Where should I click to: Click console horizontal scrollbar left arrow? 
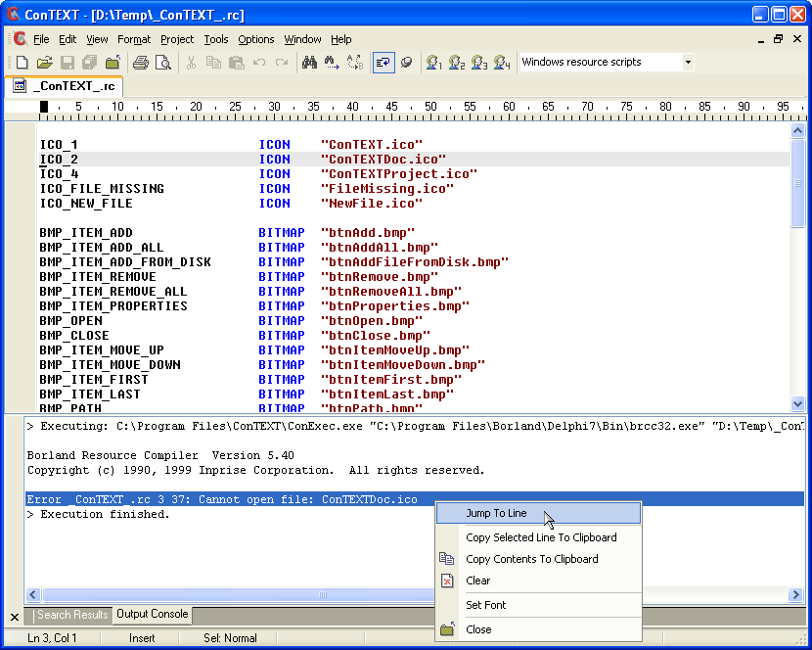click(33, 594)
